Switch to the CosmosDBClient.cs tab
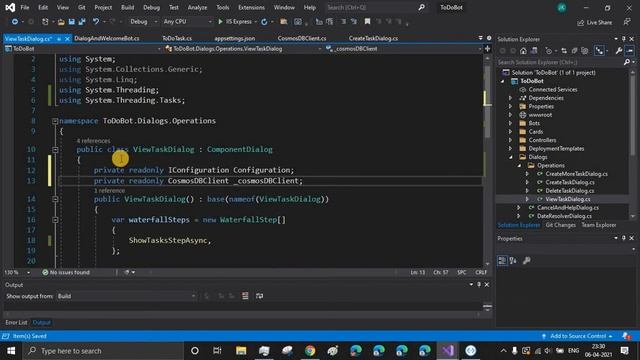 pyautogui.click(x=302, y=38)
